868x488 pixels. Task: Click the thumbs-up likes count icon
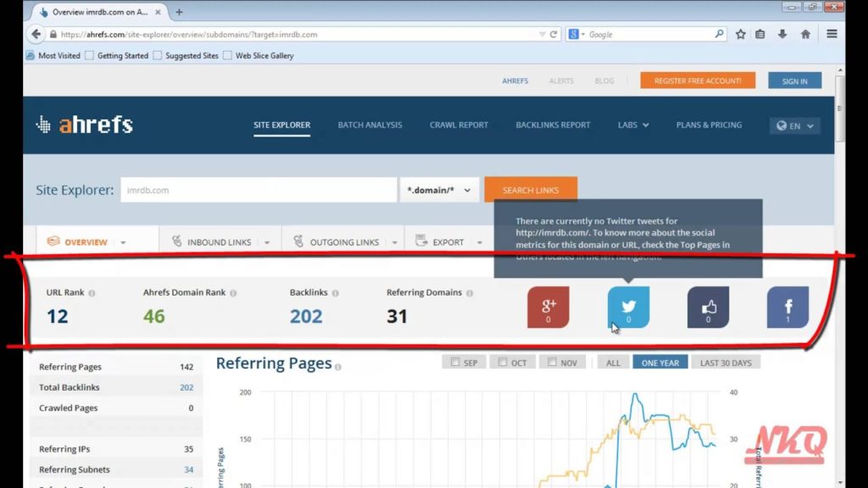pyautogui.click(x=708, y=307)
